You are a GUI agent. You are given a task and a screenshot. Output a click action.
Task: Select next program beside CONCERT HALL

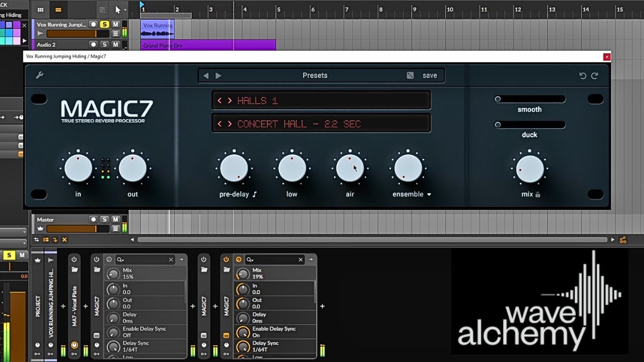pyautogui.click(x=229, y=124)
